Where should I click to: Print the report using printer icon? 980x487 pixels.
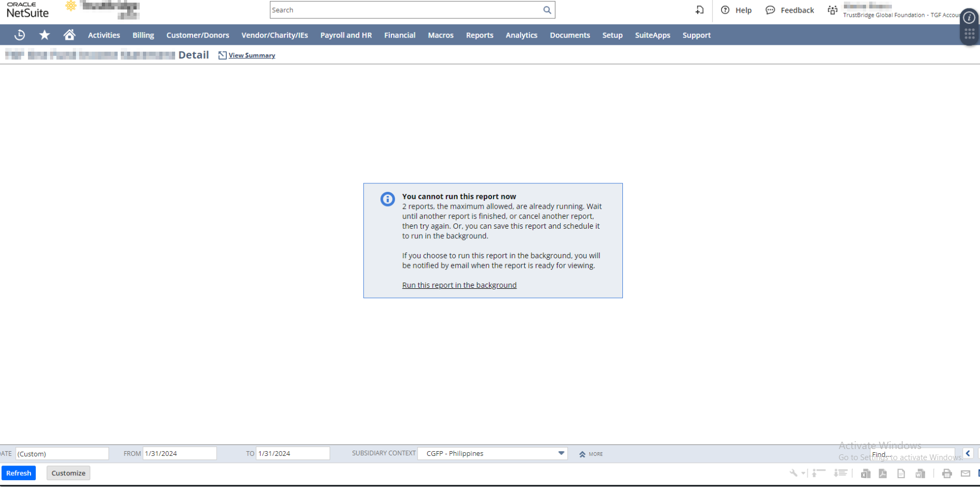click(947, 473)
